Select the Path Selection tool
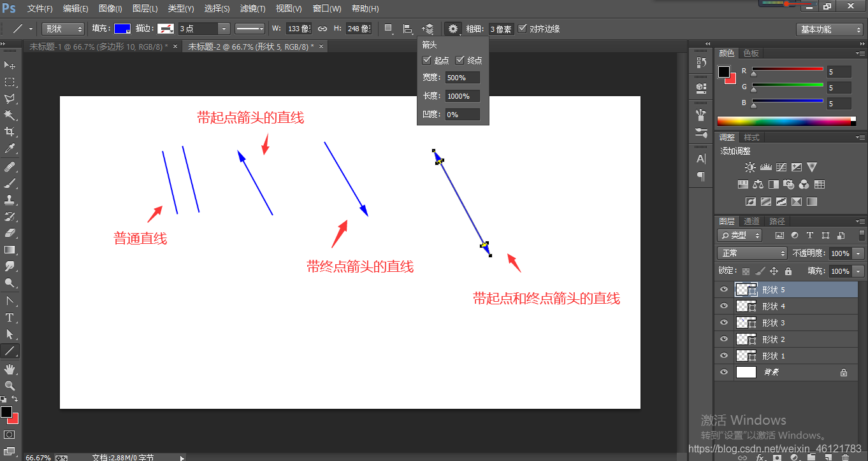868x461 pixels. pyautogui.click(x=10, y=334)
